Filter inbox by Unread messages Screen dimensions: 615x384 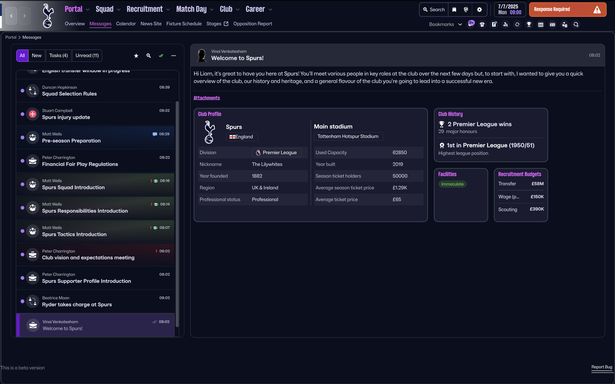[87, 55]
